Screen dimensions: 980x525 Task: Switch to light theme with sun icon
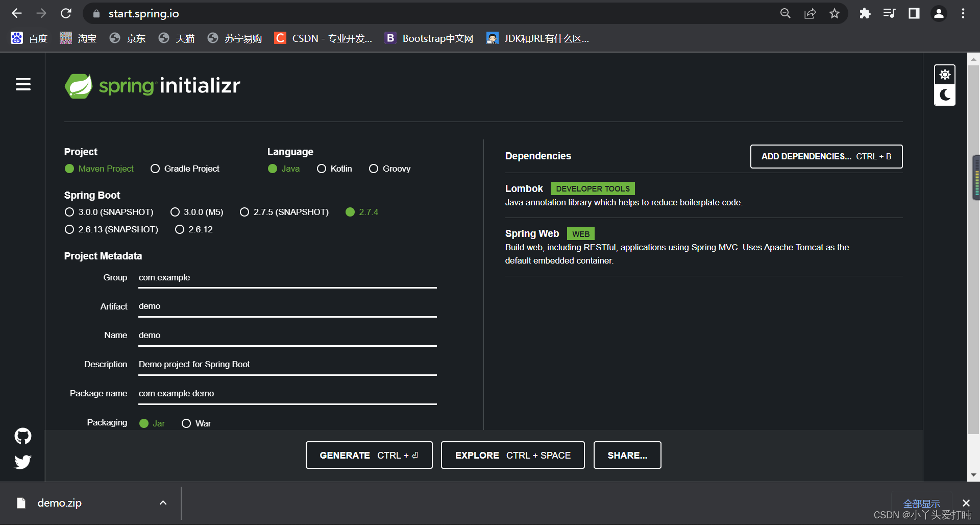tap(945, 75)
